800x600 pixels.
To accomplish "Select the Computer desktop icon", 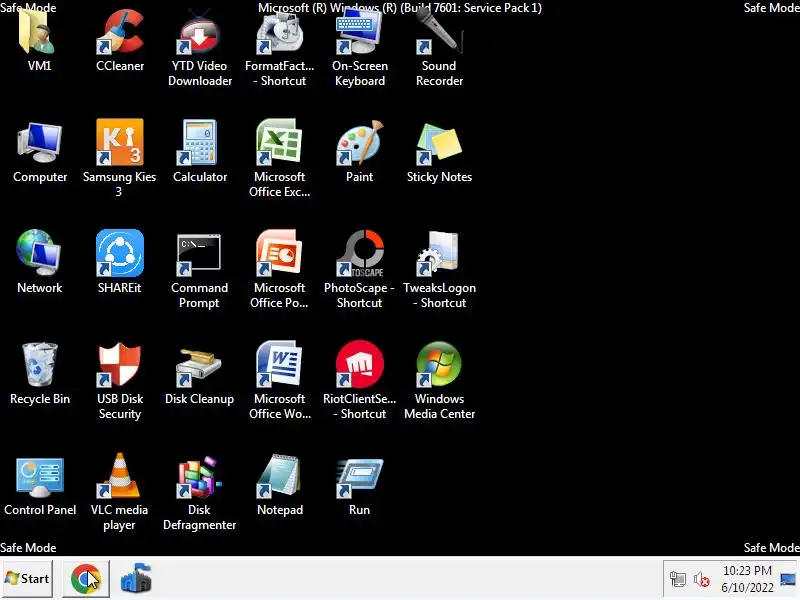I will point(39,143).
